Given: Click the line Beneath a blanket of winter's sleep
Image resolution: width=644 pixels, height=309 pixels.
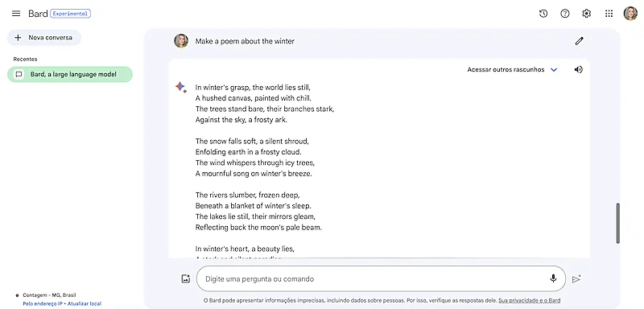Looking at the screenshot, I should pyautogui.click(x=254, y=205).
